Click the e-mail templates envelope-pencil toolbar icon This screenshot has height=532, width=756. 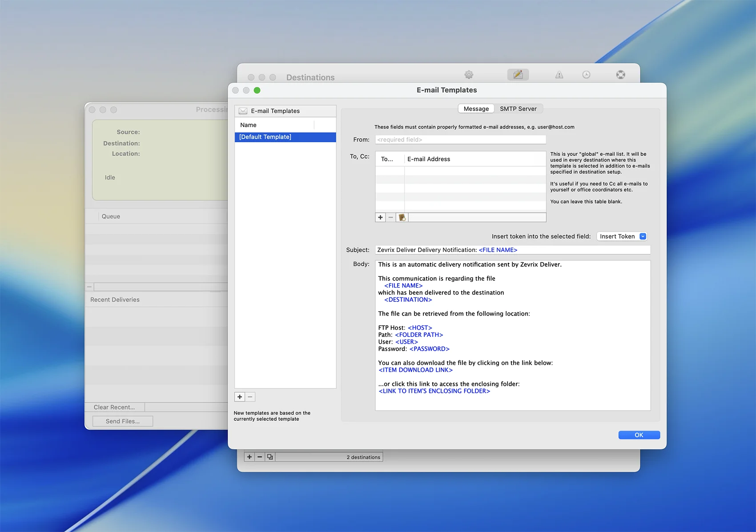(x=518, y=75)
